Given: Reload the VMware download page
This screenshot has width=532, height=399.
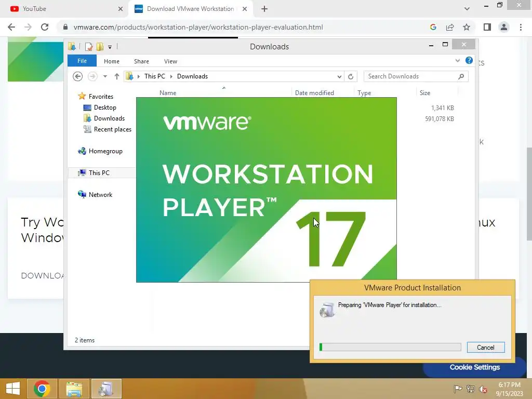Looking at the screenshot, I should pos(45,27).
